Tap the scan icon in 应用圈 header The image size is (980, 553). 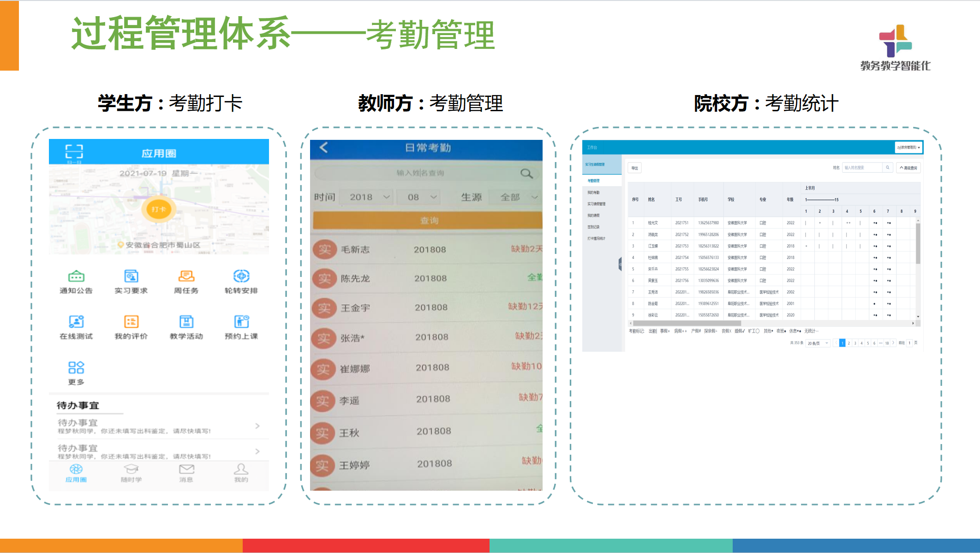pos(74,151)
